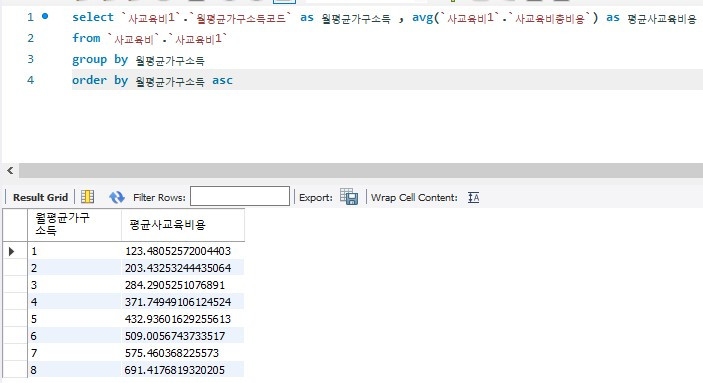
Task: Select income code cell with value 8
Action: click(x=74, y=370)
